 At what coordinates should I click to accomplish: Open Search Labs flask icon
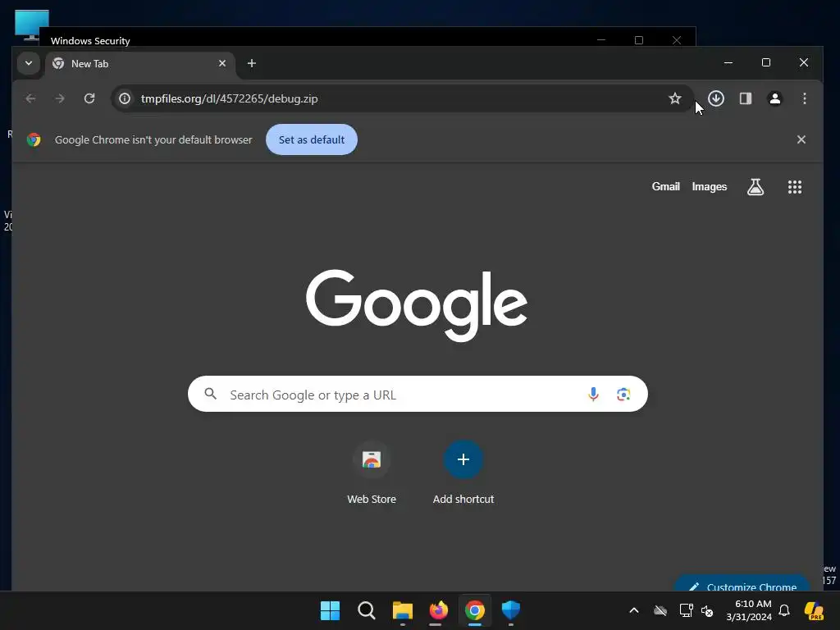coord(756,187)
